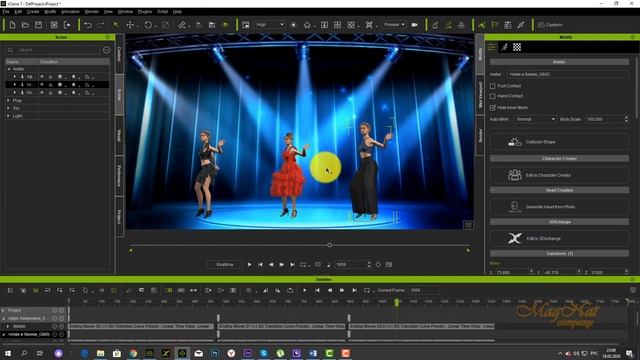Click Edit in 3DXchange icon
This screenshot has height=360, width=640.
pyautogui.click(x=515, y=238)
